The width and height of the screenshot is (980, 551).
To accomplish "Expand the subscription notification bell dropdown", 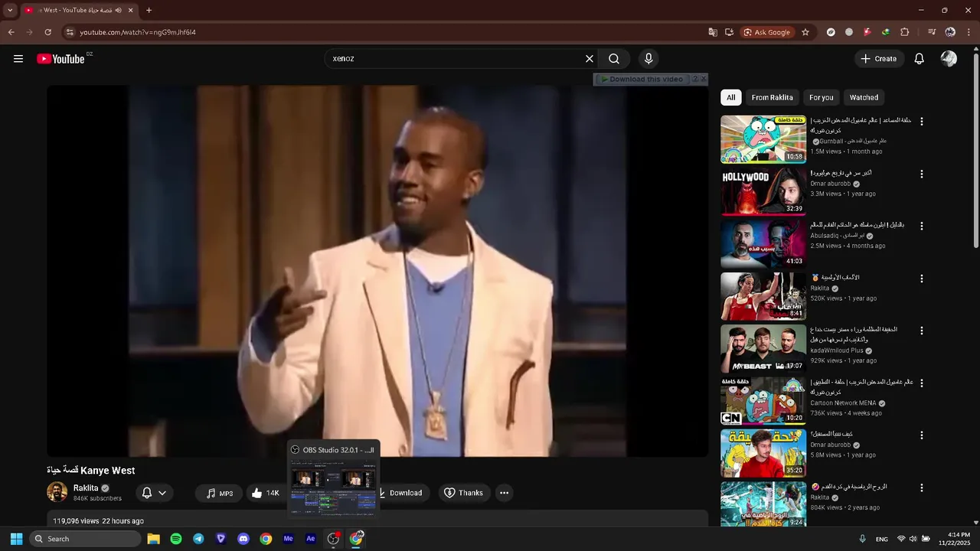I will [155, 493].
